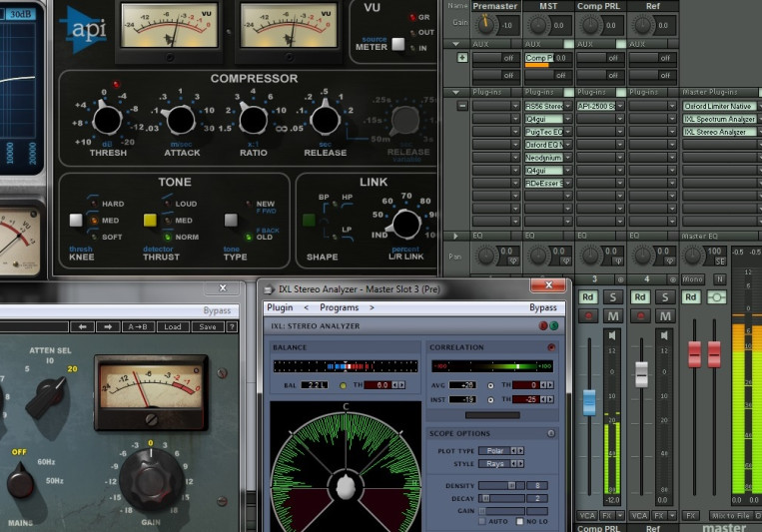Click the Ref channel Gain knob
The width and height of the screenshot is (762, 532).
point(642,25)
